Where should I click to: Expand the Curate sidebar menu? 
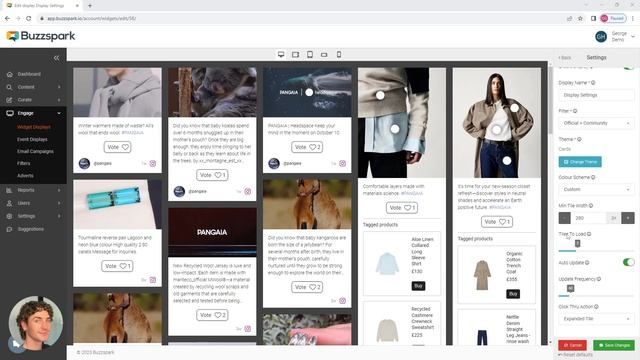(x=33, y=100)
